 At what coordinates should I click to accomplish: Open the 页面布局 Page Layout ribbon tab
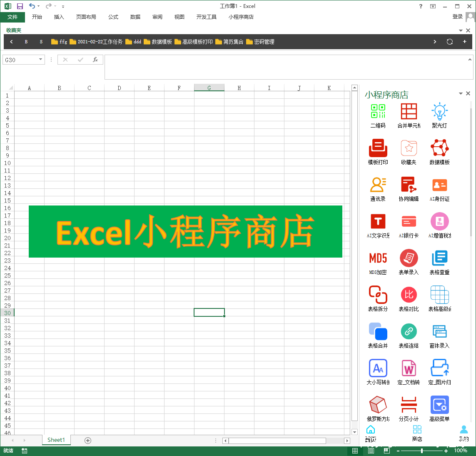[x=86, y=17]
